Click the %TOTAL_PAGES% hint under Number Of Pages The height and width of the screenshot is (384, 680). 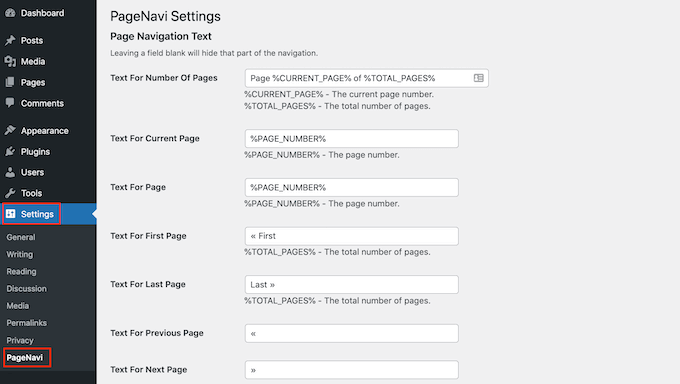coord(337,106)
